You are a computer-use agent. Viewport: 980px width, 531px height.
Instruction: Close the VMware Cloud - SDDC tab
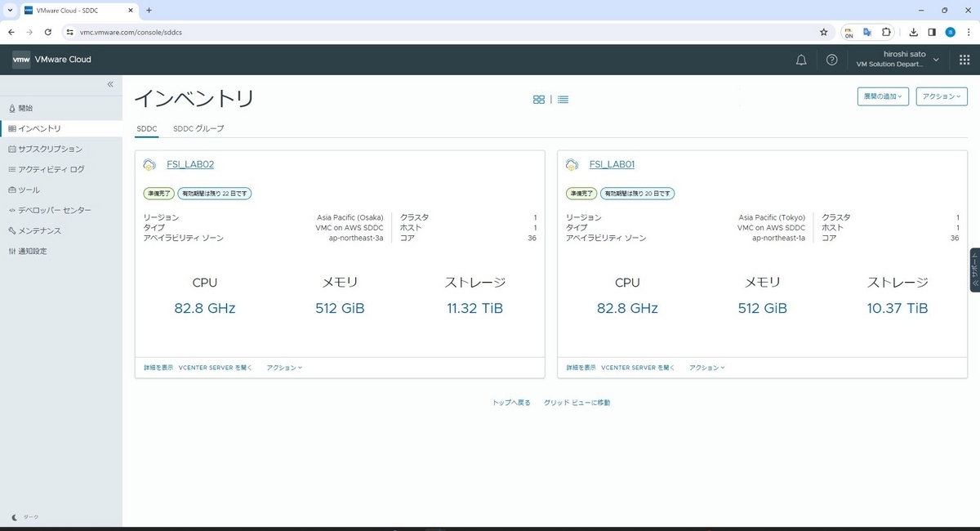click(130, 10)
